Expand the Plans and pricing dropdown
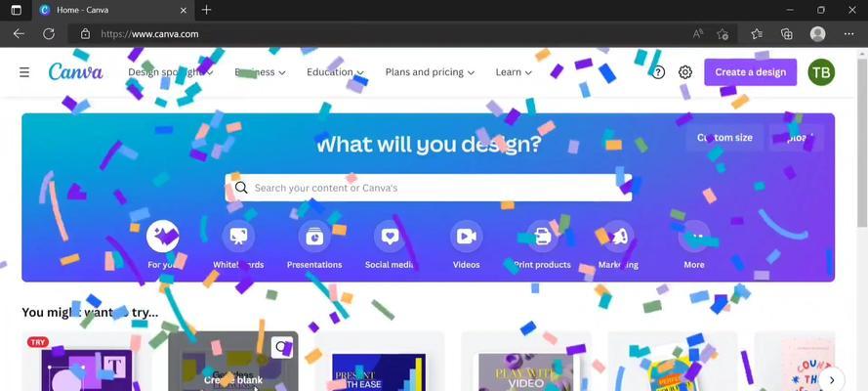 tap(431, 72)
